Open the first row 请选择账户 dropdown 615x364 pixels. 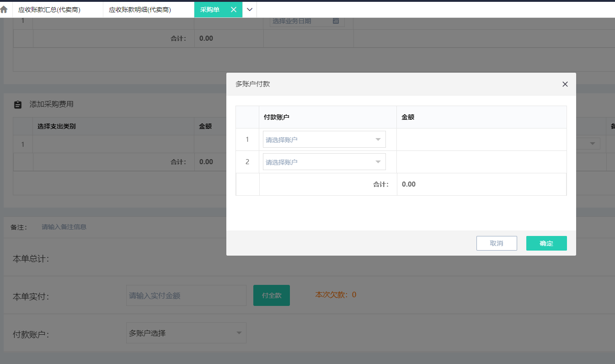(324, 139)
